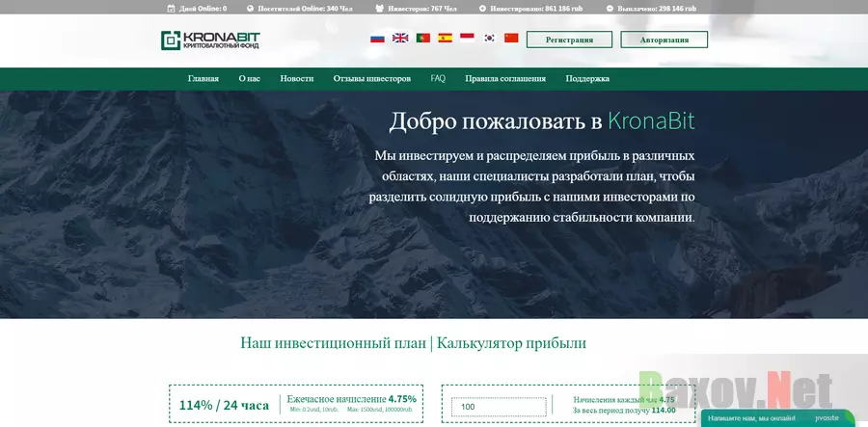This screenshot has height=427, width=868.
Task: Click the KronaBit logo
Action: (210, 40)
